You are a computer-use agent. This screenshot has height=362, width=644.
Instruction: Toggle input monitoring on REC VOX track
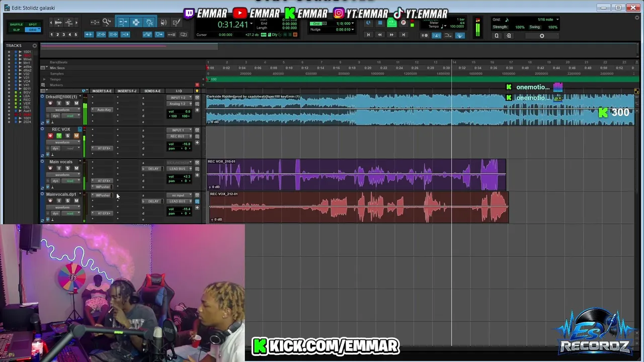point(59,136)
